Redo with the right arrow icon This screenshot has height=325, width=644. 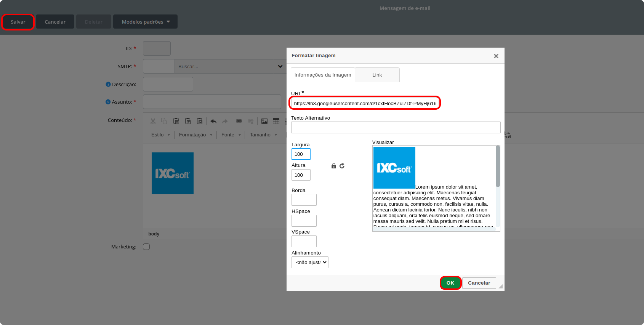225,121
